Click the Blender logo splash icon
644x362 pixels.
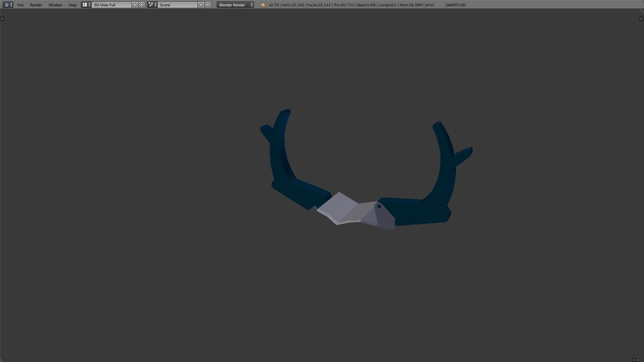(263, 5)
